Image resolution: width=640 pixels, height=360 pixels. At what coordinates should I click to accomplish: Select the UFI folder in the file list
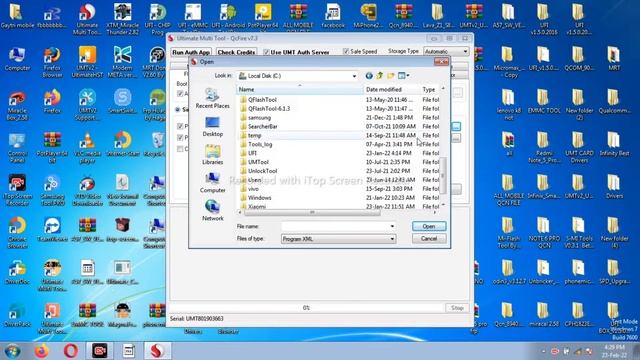point(252,153)
